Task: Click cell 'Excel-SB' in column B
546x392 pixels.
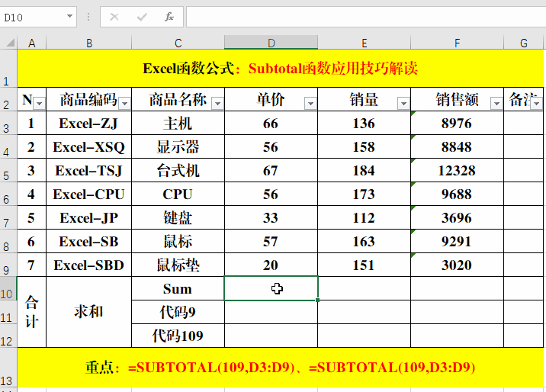Action: click(88, 242)
